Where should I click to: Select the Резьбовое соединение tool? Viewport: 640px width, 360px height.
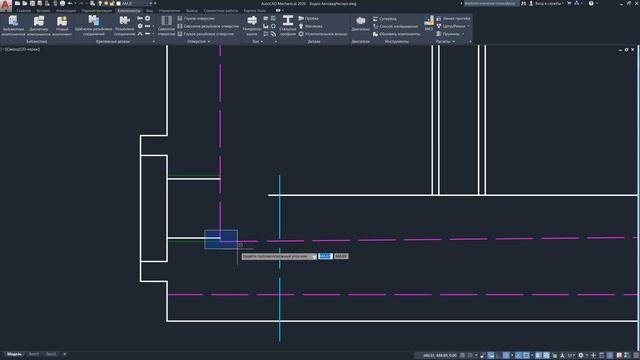point(124,26)
